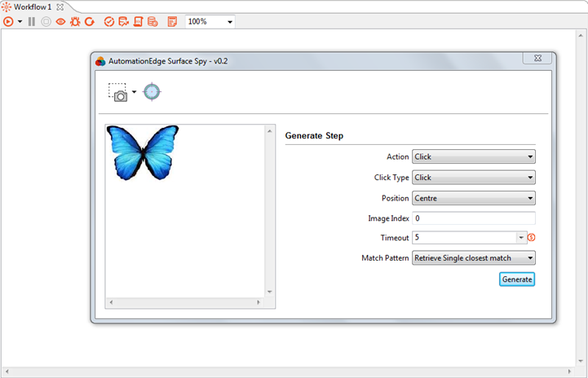The width and height of the screenshot is (588, 378).
Task: Switch to the Workflow 1 tab
Action: (33, 7)
